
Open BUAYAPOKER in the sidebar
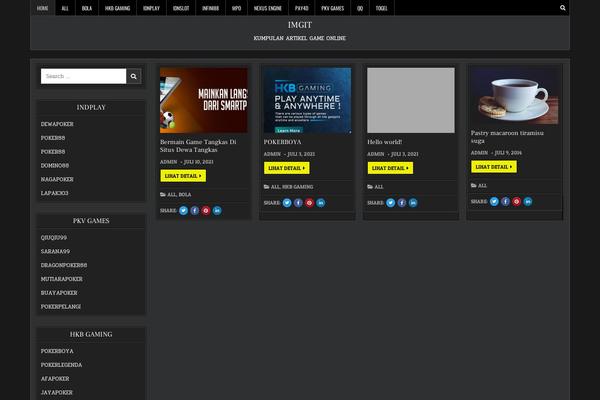click(59, 292)
